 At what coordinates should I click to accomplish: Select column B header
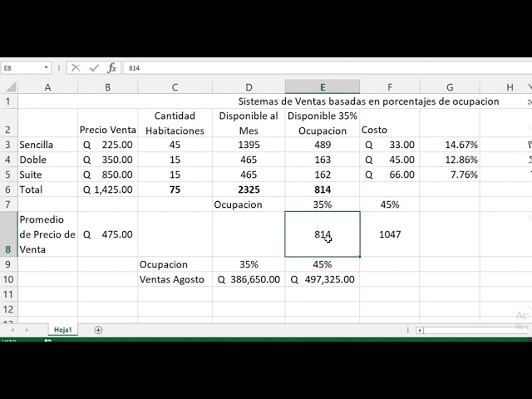click(107, 87)
